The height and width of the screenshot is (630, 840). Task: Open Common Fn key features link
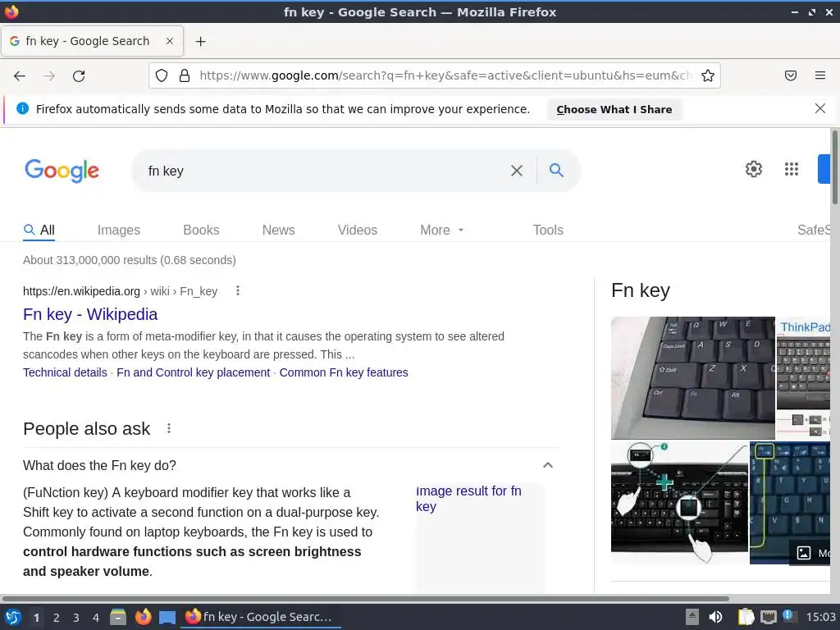pos(344,372)
